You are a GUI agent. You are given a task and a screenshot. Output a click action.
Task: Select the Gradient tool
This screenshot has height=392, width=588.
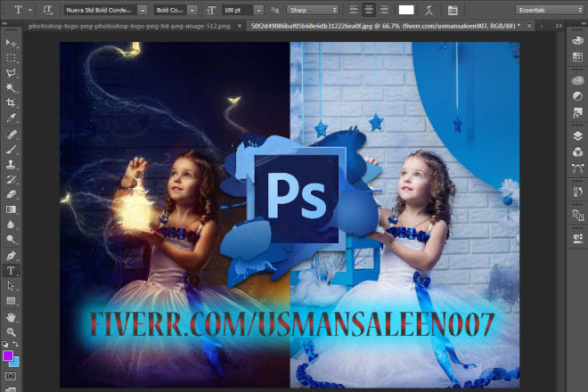tap(11, 209)
